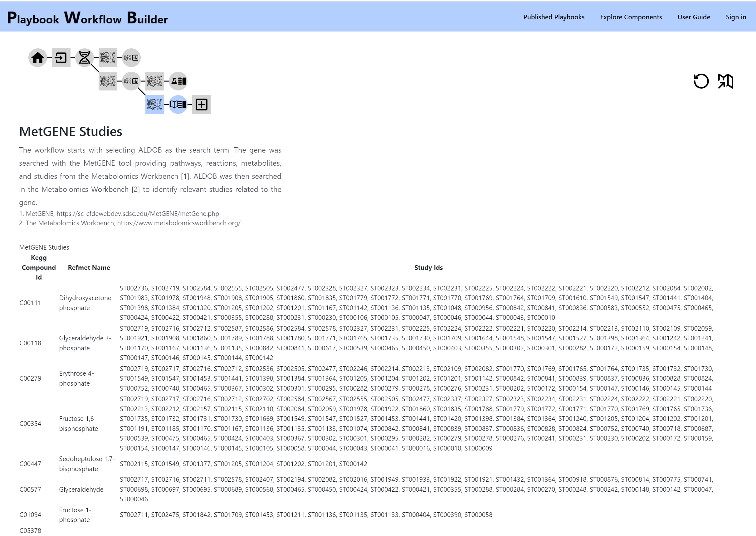Click Sedoheptulose 1,7-bisphosphate cell
The width and height of the screenshot is (756, 536).
[x=87, y=464]
